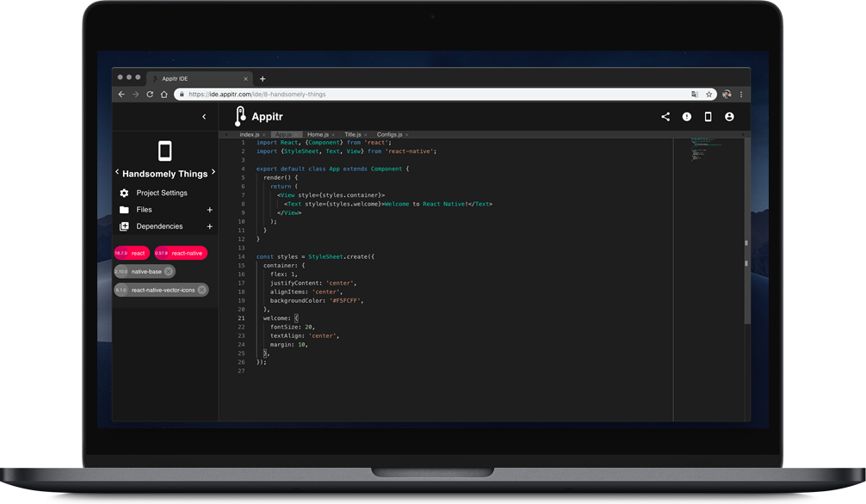
Task: Go forward in browser
Action: click(x=136, y=95)
